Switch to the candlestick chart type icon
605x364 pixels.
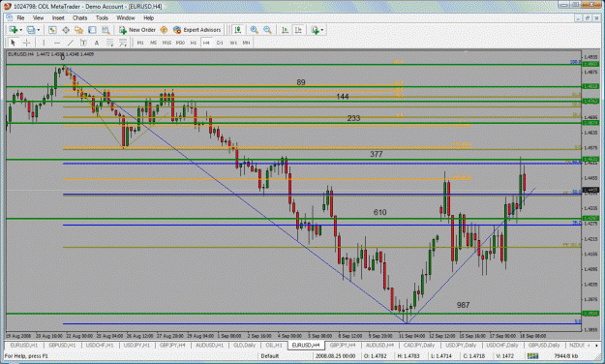[238, 30]
